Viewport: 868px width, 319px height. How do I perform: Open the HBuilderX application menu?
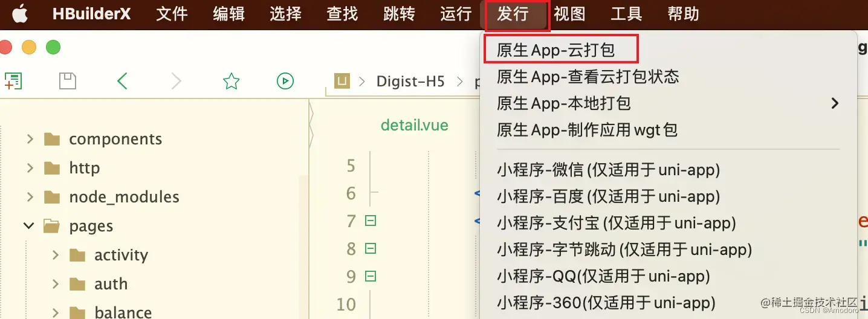coord(91,14)
